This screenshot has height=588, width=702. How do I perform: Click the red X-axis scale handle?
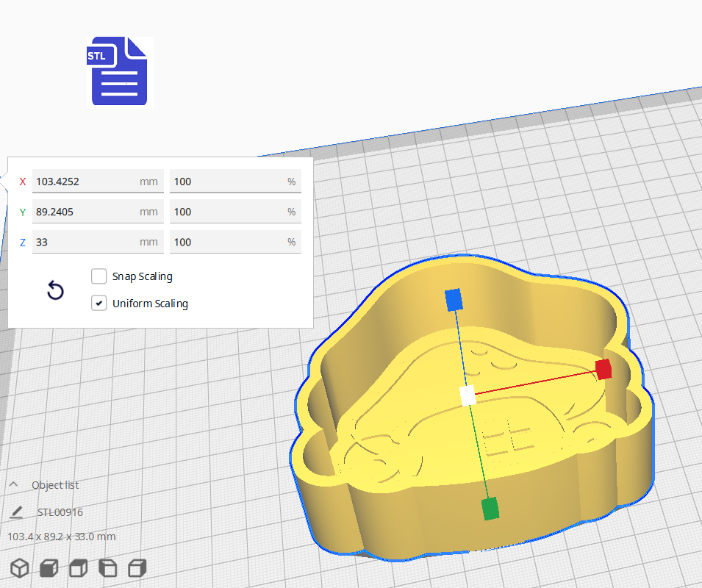(x=603, y=369)
